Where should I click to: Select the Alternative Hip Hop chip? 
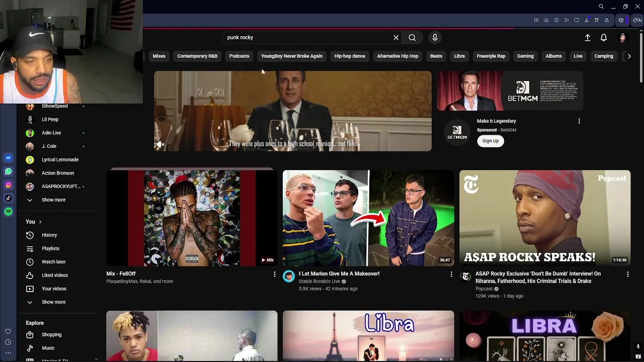click(x=397, y=56)
